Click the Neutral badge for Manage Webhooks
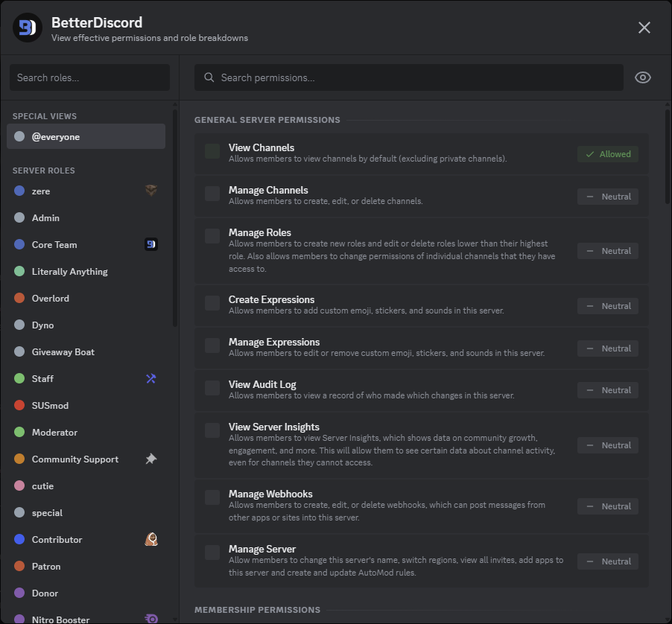This screenshot has height=624, width=672. pos(608,506)
